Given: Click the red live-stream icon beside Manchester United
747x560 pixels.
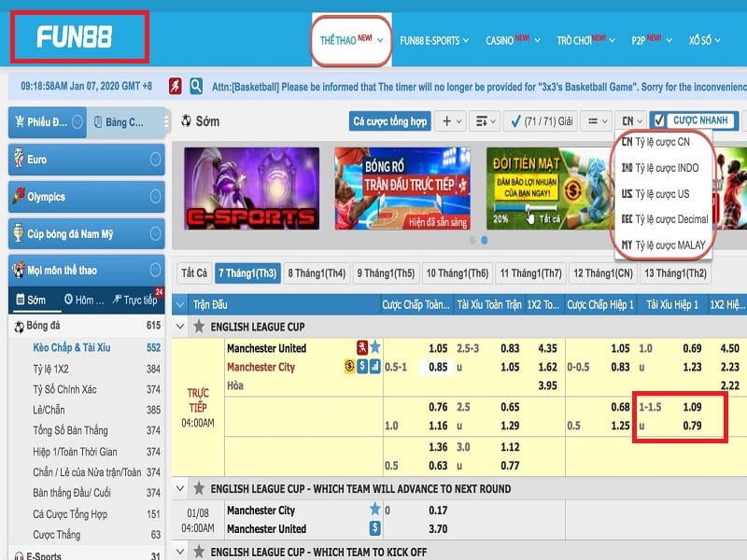Looking at the screenshot, I should pos(361,348).
